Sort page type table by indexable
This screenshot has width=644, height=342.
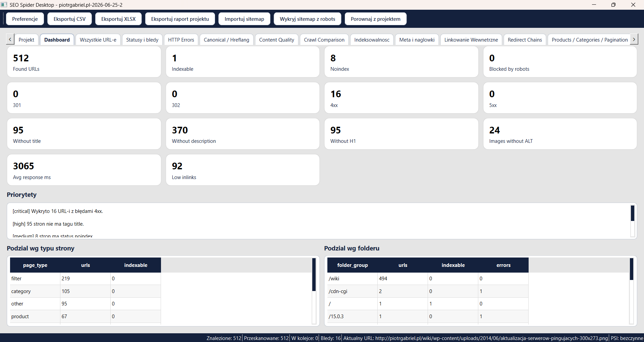[136, 265]
